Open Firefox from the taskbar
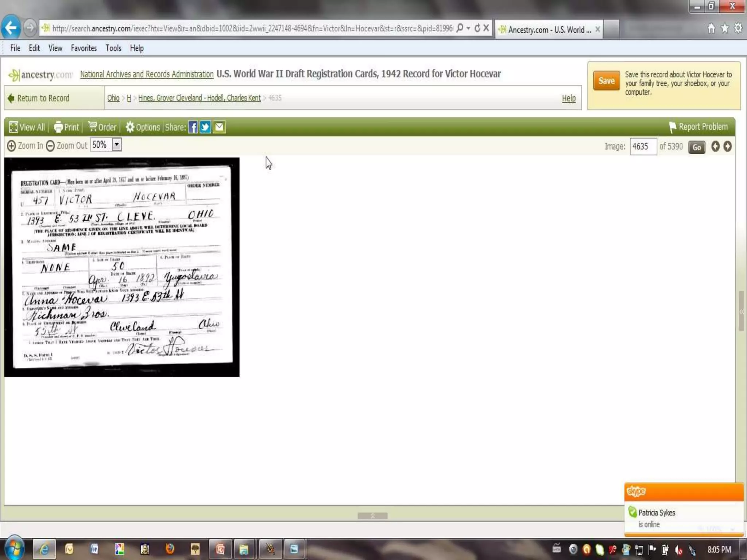The image size is (747, 560). pos(170,549)
